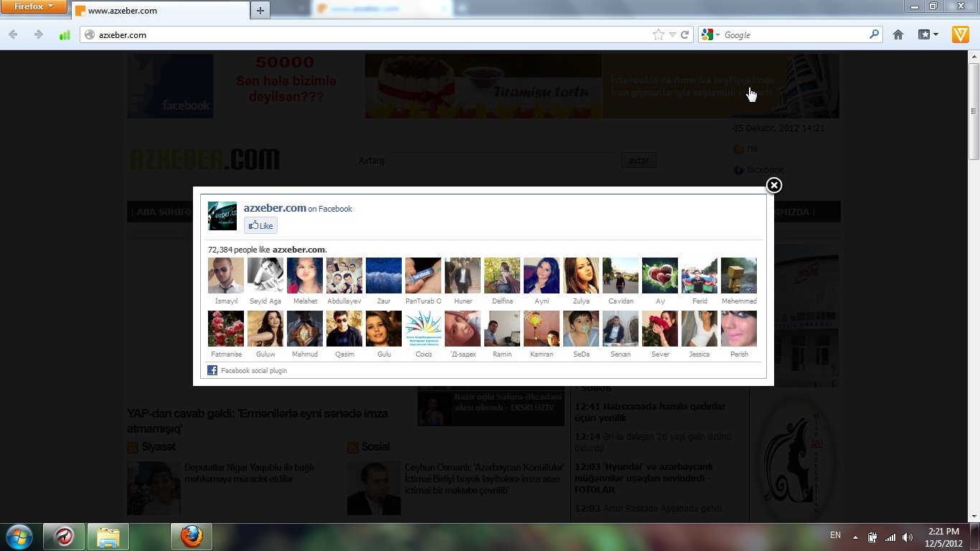Open Huner's profile picture
This screenshot has height=551, width=980.
(463, 275)
